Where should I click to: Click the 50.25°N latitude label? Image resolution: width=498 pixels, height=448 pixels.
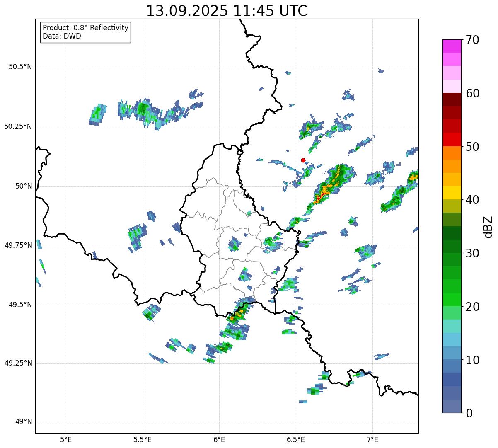point(18,126)
